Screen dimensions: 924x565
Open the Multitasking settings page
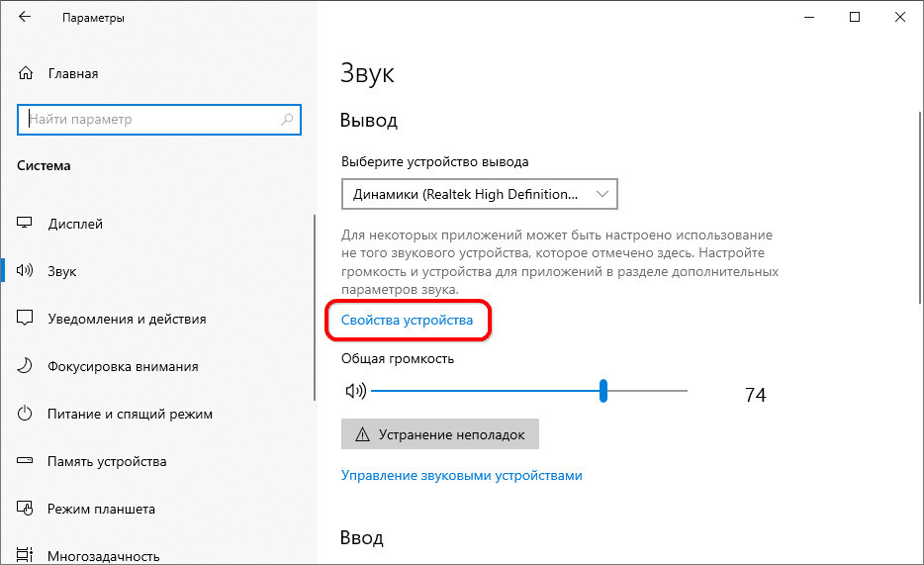point(103,556)
